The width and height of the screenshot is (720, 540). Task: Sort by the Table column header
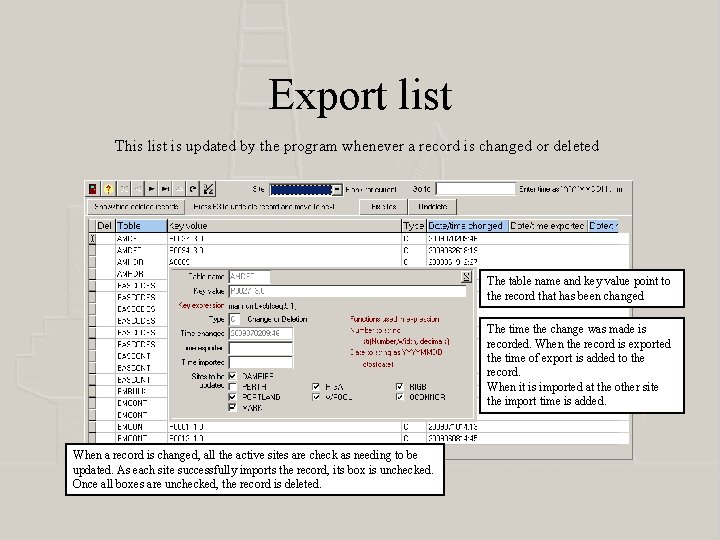click(x=141, y=225)
